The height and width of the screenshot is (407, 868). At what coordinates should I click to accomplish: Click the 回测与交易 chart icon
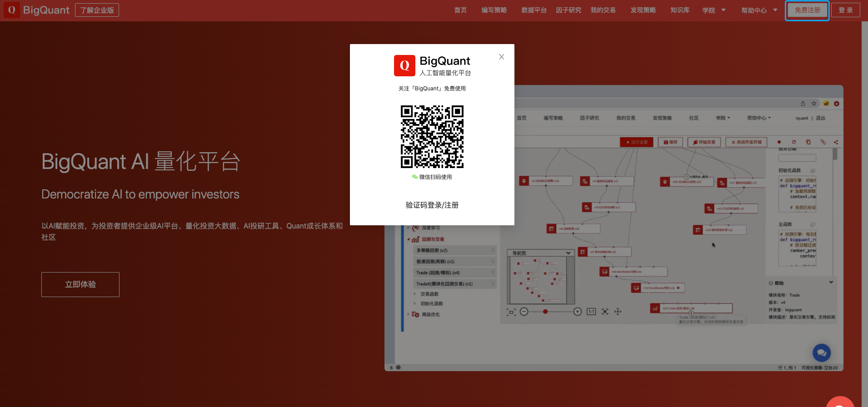click(x=415, y=239)
